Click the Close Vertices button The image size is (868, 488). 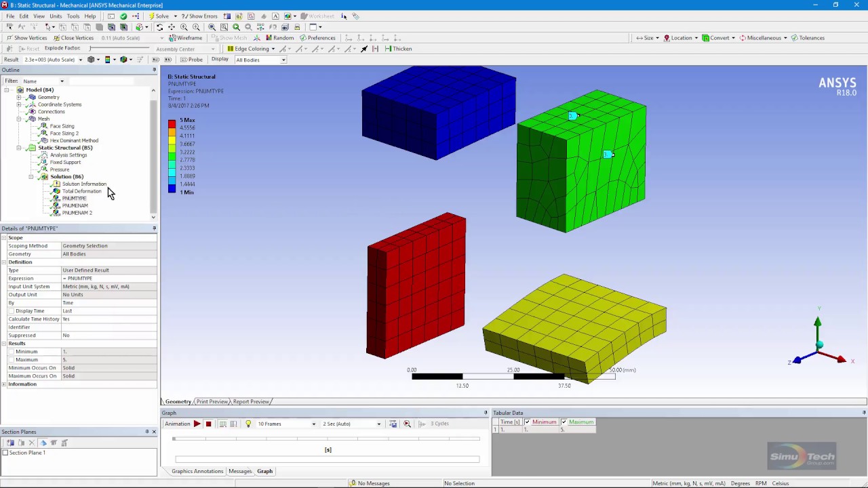(x=73, y=38)
